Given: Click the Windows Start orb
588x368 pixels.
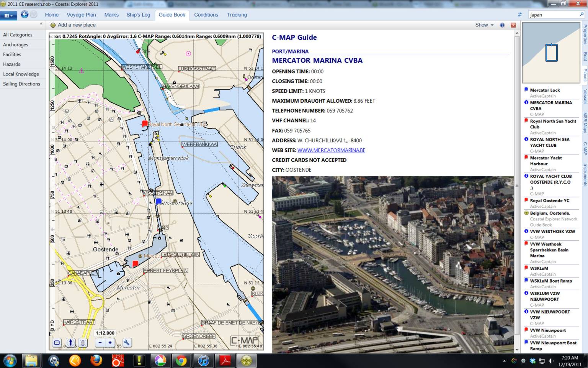Looking at the screenshot, I should coord(10,360).
